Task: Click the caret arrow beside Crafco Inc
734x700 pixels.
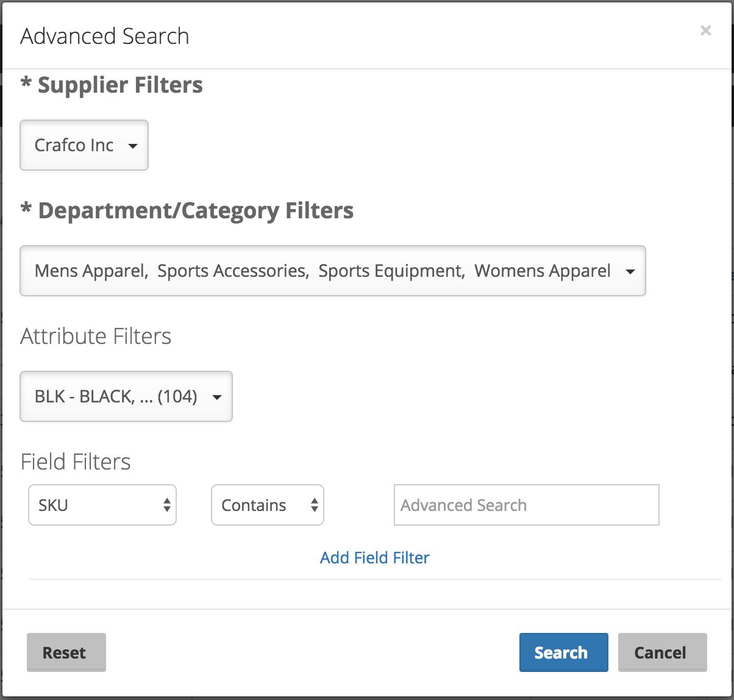Action: [132, 146]
